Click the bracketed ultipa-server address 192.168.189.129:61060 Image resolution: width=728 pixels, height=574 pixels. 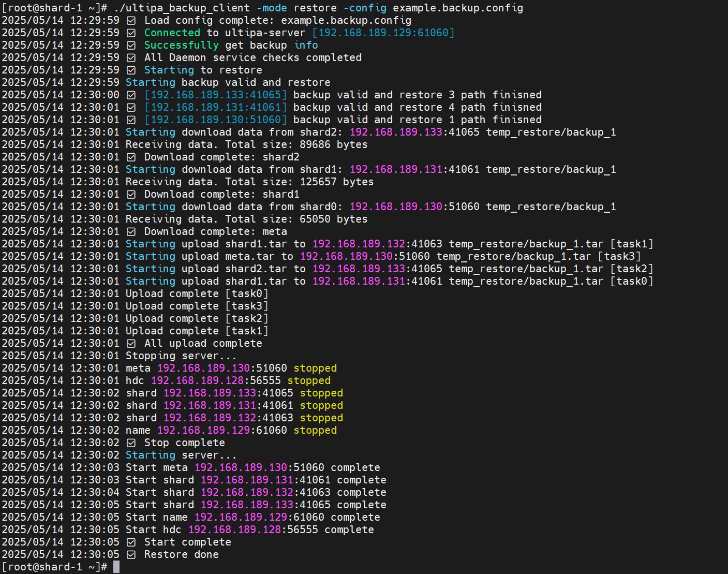(x=383, y=33)
